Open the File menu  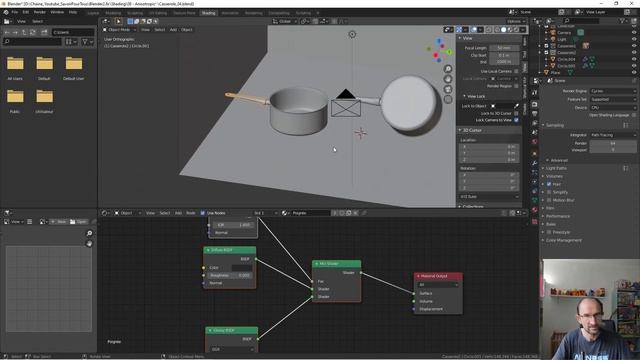[x=15, y=12]
